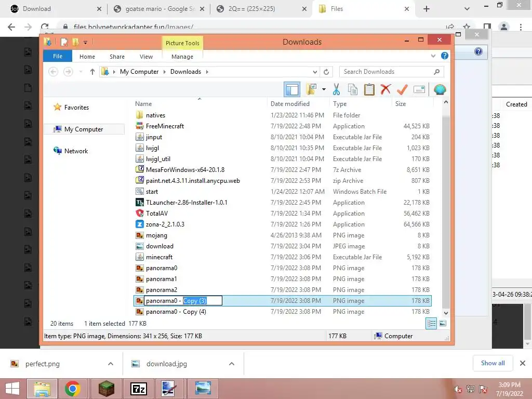Open Customize Quick Access Toolbar dropdown
The width and height of the screenshot is (532, 399).
point(86,43)
